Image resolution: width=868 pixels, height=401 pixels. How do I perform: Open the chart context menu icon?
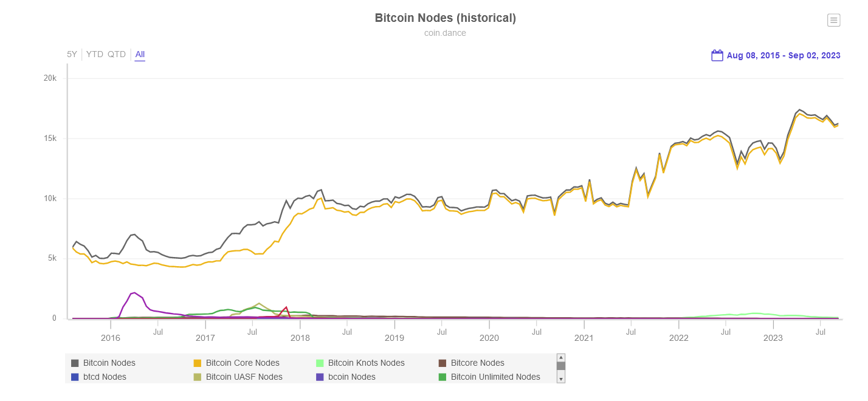click(x=833, y=20)
